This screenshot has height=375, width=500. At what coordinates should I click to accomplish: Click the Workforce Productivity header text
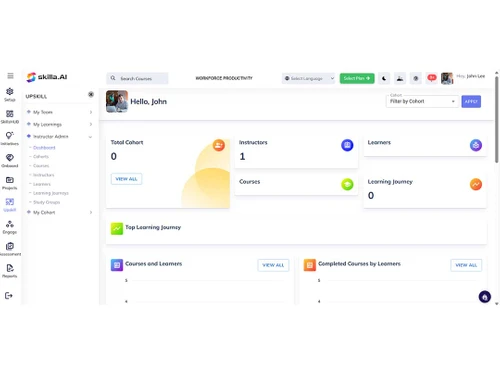click(224, 78)
